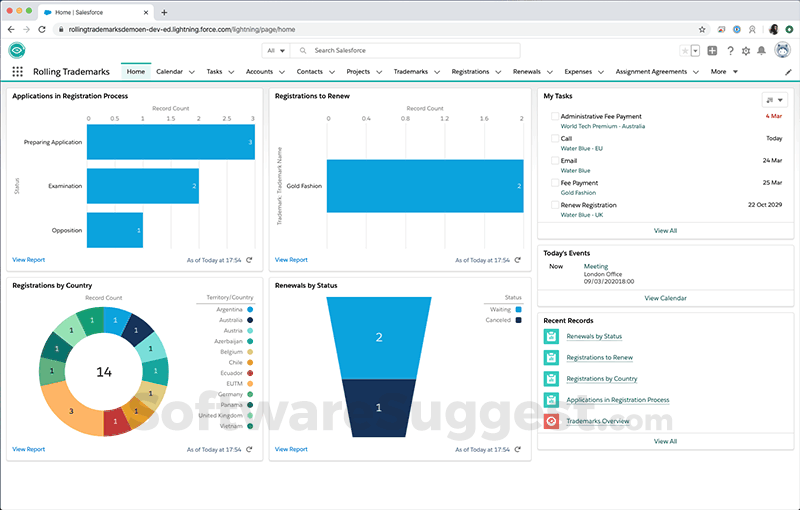Open View Report under Registrations by Country
The width and height of the screenshot is (800, 510).
tap(28, 449)
